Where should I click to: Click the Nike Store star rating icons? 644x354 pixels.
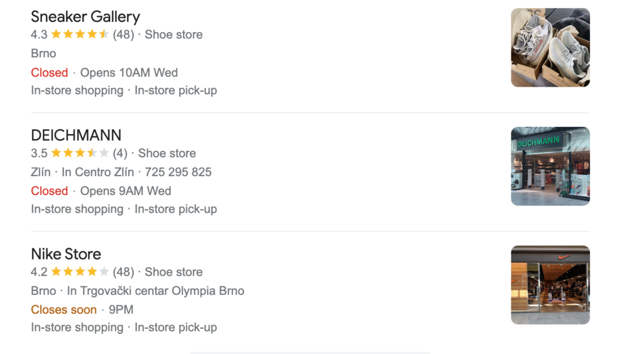pos(80,272)
